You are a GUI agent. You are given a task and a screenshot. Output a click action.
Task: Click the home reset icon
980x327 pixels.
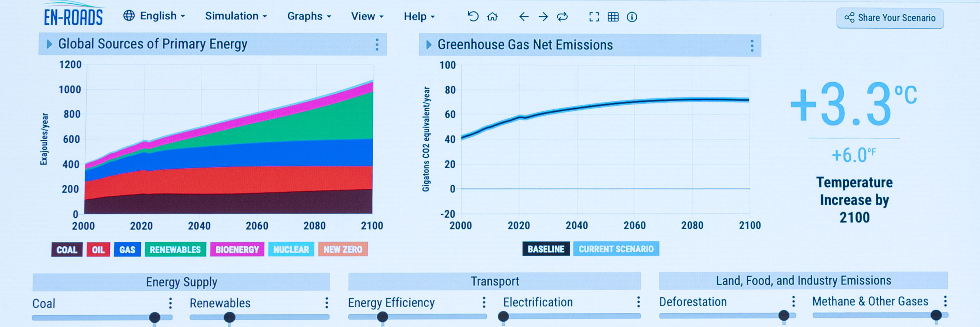492,16
